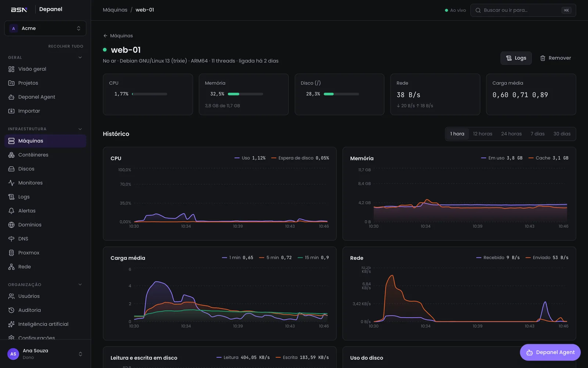Click Recolher tudo in the sidebar
This screenshot has width=588, height=368.
click(66, 46)
